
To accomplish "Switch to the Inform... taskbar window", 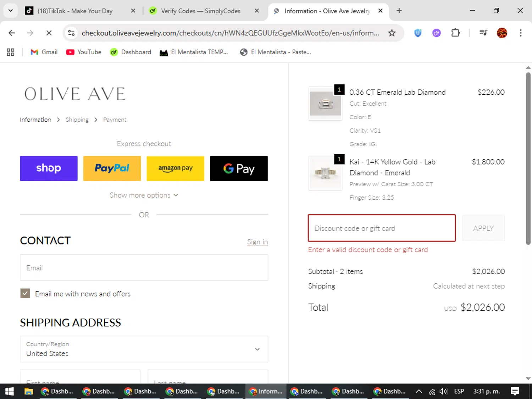I will click(x=266, y=391).
